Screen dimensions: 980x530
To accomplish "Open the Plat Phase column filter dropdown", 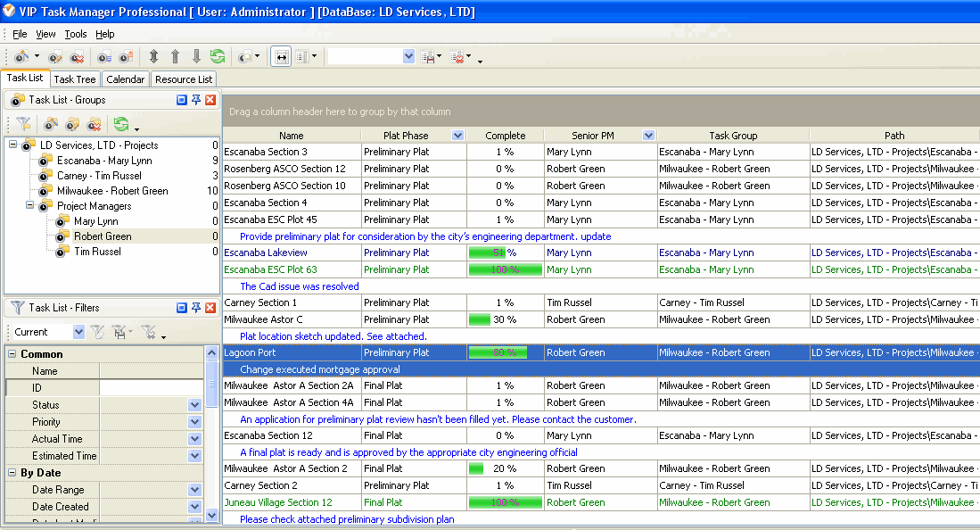I will click(x=457, y=136).
